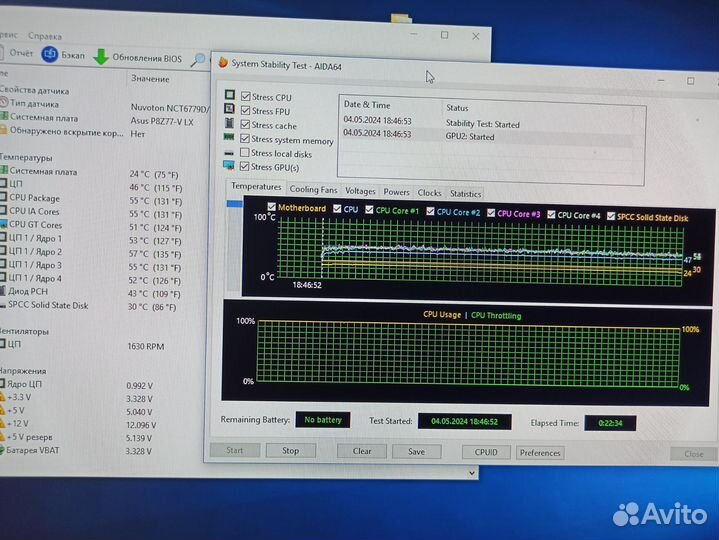Image resolution: width=719 pixels, height=540 pixels.
Task: Click the Stop button
Action: point(290,451)
